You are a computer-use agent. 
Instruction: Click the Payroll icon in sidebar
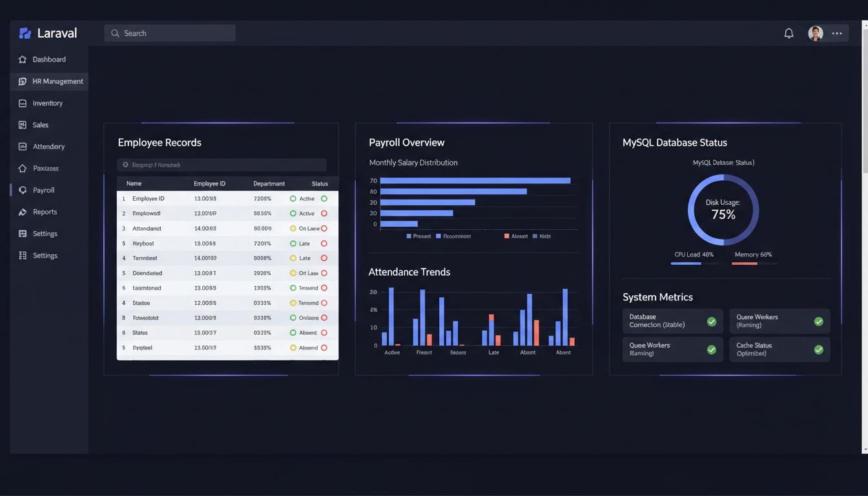[23, 191]
